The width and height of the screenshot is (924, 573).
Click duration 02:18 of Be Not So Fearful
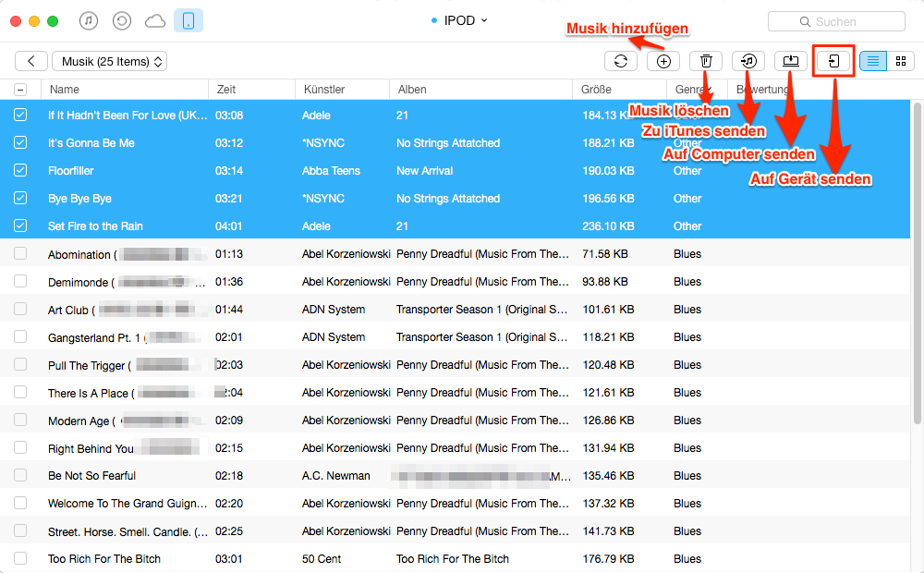pyautogui.click(x=229, y=476)
